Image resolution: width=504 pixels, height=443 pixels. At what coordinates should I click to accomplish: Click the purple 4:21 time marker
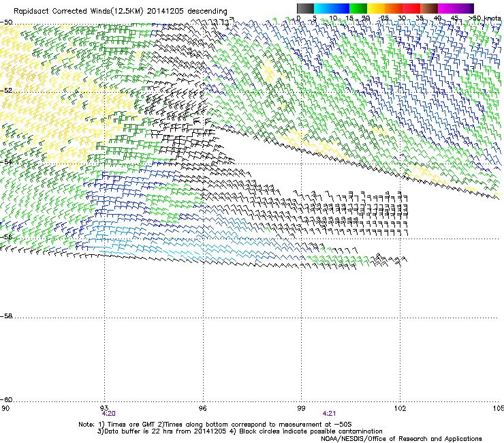329,414
